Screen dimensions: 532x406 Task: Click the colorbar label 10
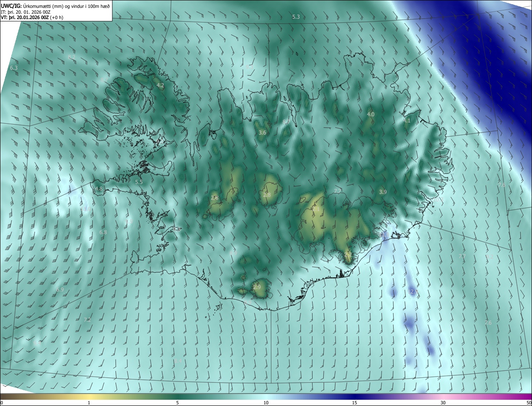coord(266,403)
